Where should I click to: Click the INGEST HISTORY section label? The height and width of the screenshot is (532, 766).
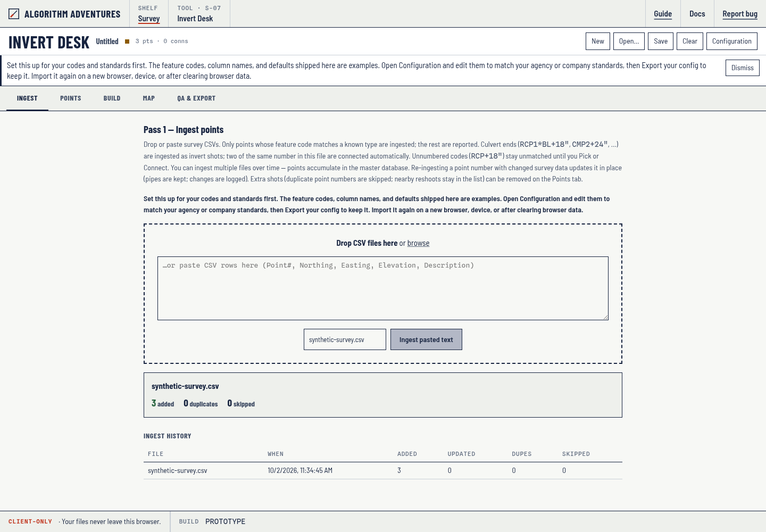tap(168, 436)
